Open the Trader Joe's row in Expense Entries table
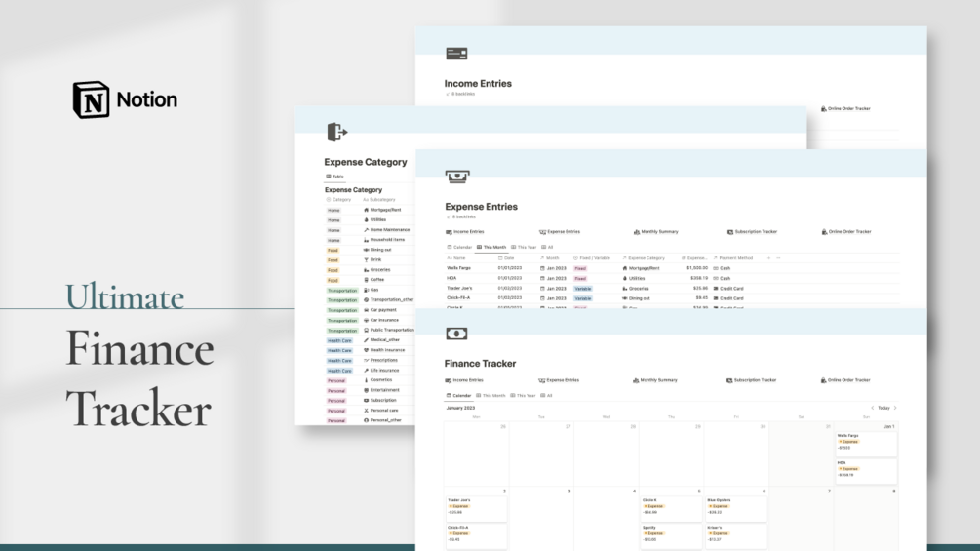Image resolution: width=980 pixels, height=551 pixels. pyautogui.click(x=459, y=288)
